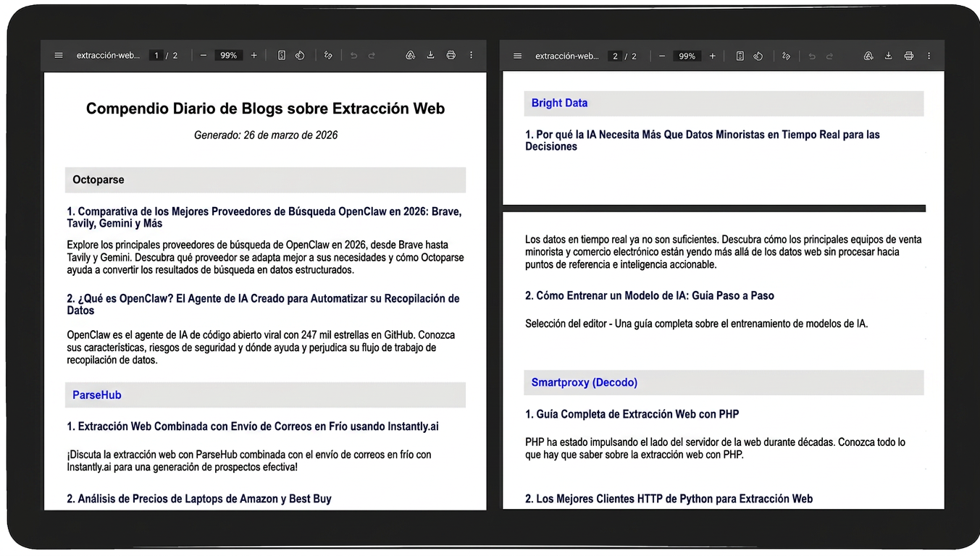Follow the Smartproxy (Decodo) link

[x=584, y=382]
